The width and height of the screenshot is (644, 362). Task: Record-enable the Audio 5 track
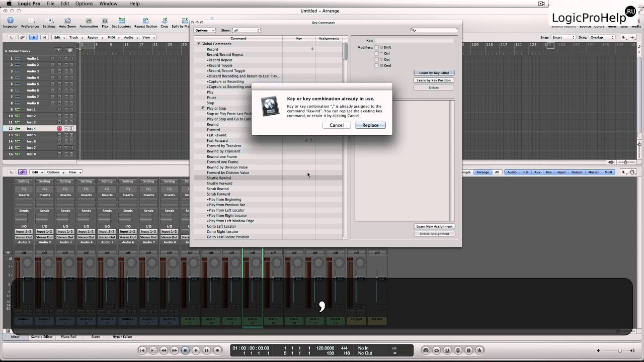tap(59, 84)
